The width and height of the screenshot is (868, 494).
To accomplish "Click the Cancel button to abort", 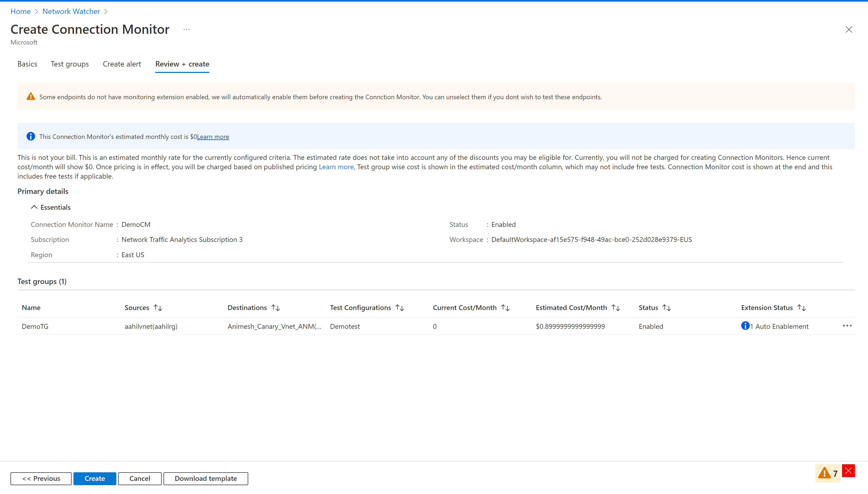I will tap(139, 478).
